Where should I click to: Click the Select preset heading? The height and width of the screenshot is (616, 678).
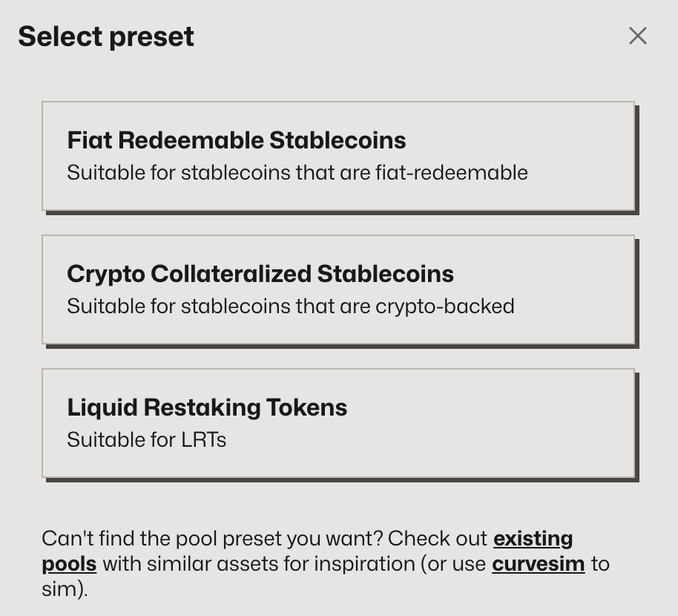[x=106, y=36]
